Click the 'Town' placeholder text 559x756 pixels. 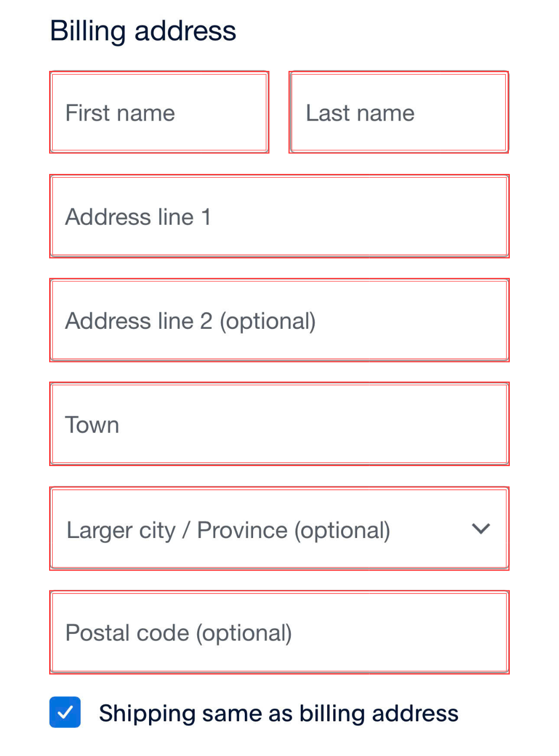(92, 425)
